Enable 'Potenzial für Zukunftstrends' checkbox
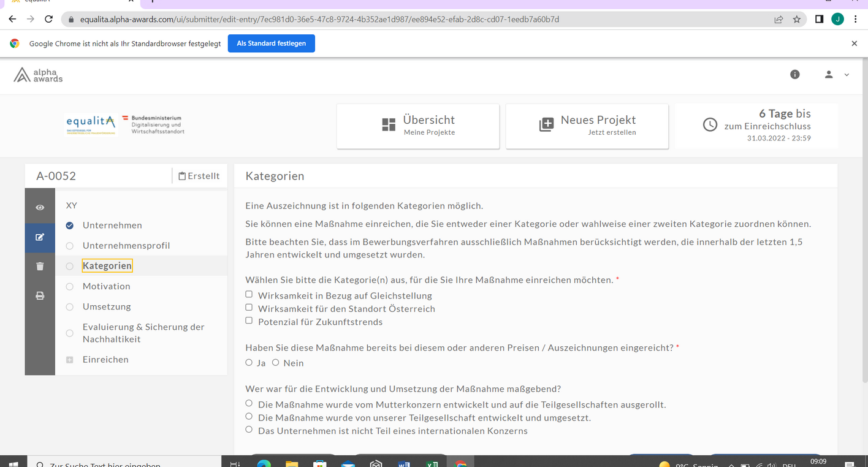The width and height of the screenshot is (868, 467). tap(249, 321)
